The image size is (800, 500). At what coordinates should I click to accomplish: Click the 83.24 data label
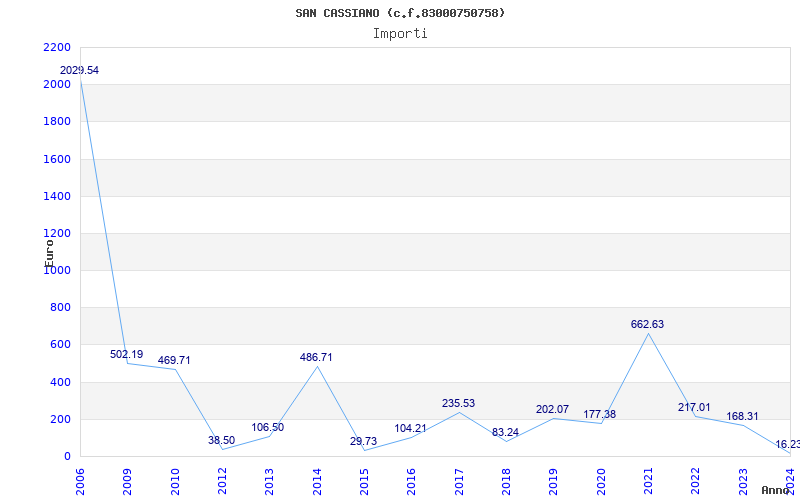point(505,432)
